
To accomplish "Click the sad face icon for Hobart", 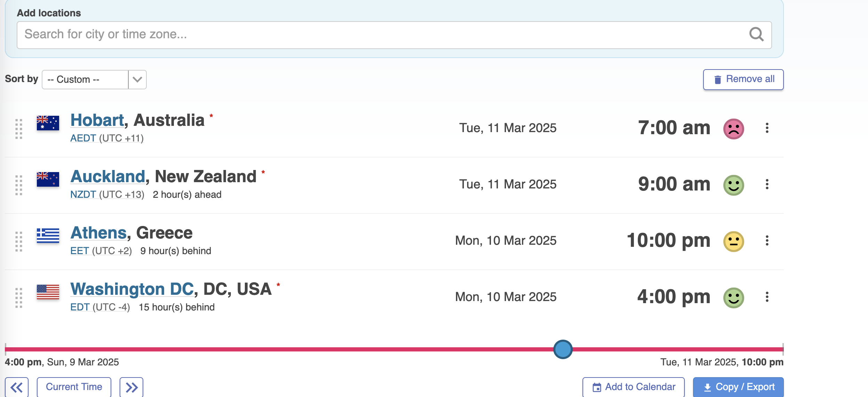I will coord(733,129).
